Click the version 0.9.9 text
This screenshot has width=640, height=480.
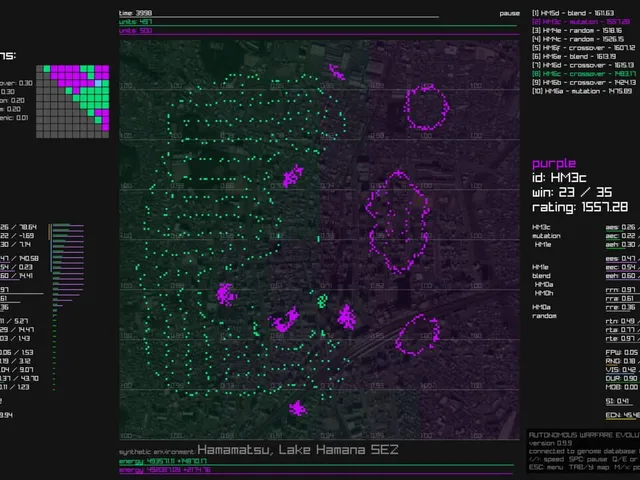(x=550, y=443)
